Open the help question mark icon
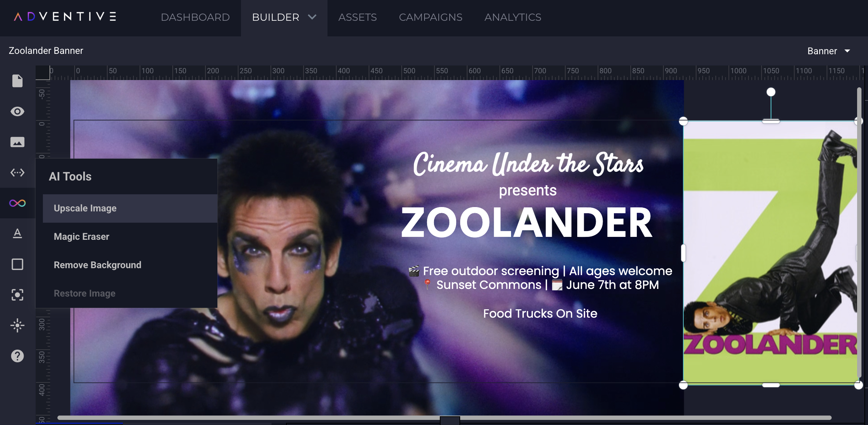This screenshot has width=868, height=425. click(x=17, y=356)
